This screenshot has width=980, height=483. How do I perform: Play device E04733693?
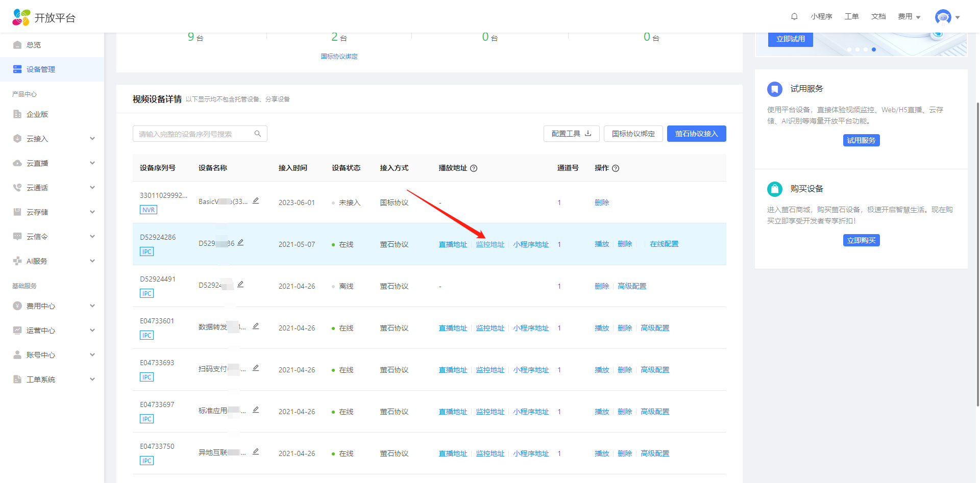(602, 370)
